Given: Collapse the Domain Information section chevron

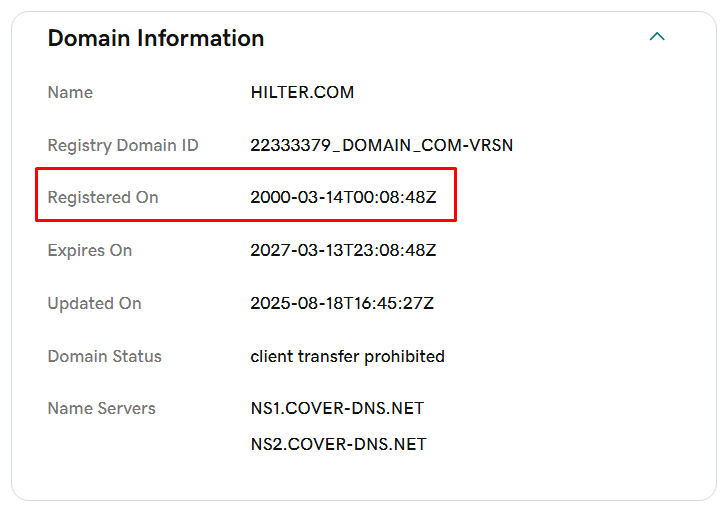Looking at the screenshot, I should 657,37.
